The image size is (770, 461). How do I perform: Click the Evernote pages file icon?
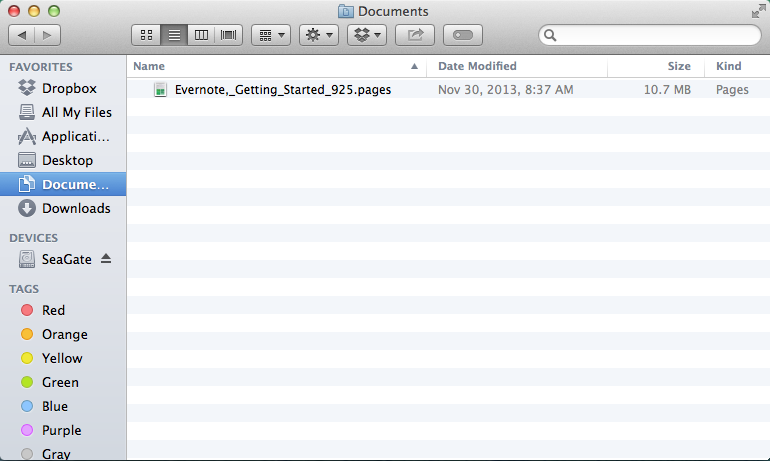[x=160, y=89]
